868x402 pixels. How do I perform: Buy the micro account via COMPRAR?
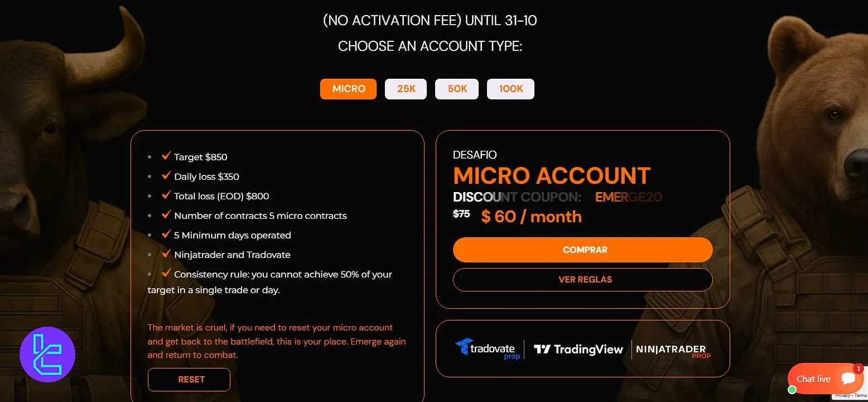[x=583, y=250]
